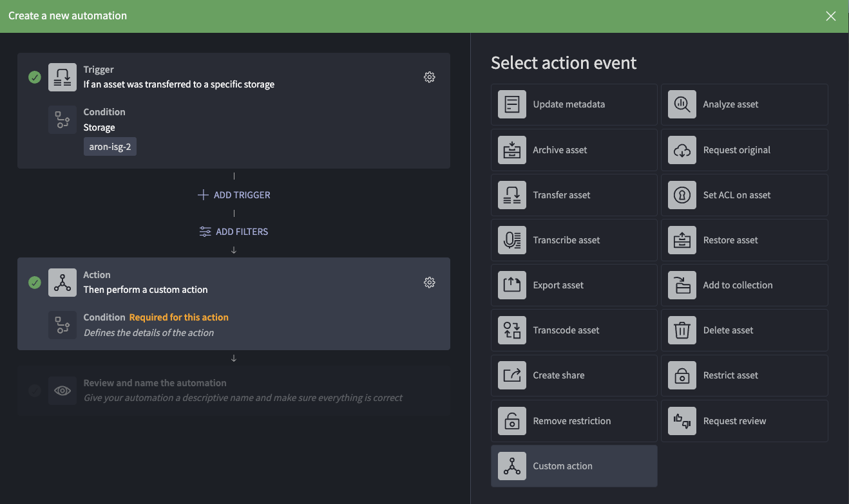Select the Analyze asset icon
The width and height of the screenshot is (849, 504).
(682, 104)
